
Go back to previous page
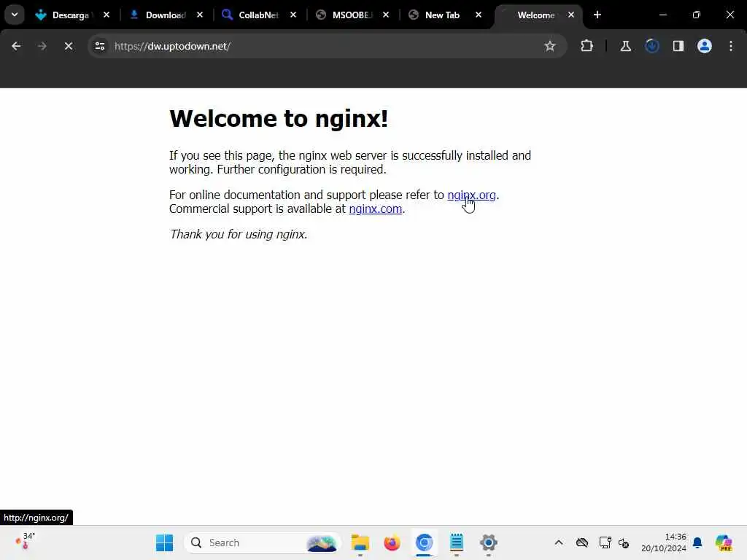click(x=16, y=46)
